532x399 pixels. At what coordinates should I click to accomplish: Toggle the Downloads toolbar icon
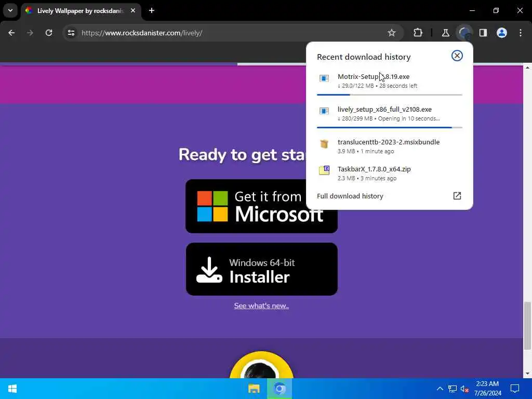click(x=464, y=33)
